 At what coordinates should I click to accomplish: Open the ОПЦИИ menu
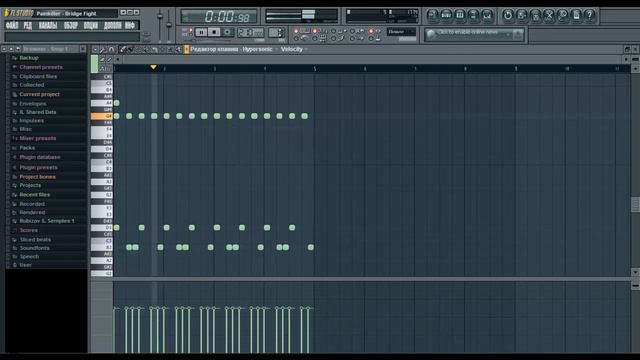pyautogui.click(x=91, y=25)
